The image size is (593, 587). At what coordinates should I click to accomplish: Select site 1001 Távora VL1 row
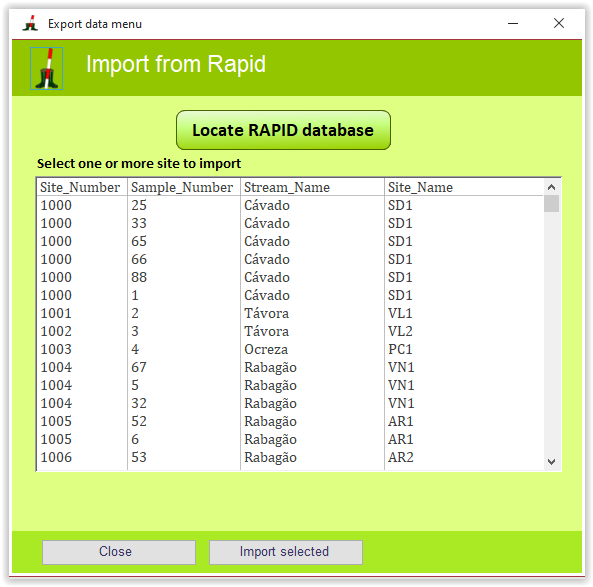tap(290, 313)
